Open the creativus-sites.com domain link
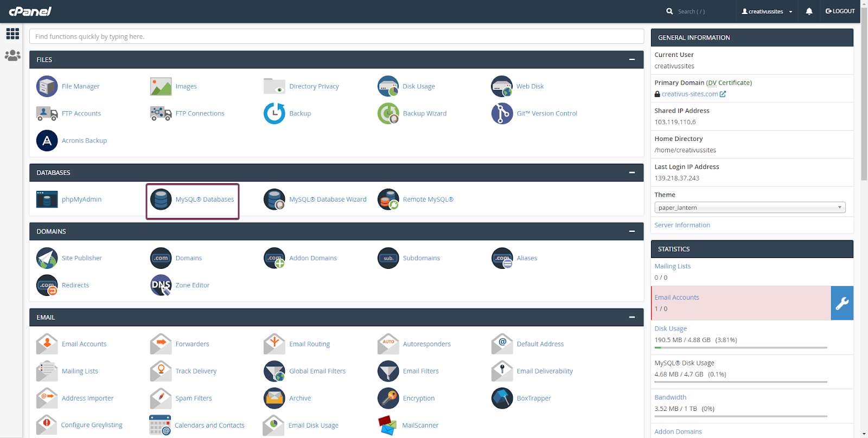The image size is (868, 438). 690,94
